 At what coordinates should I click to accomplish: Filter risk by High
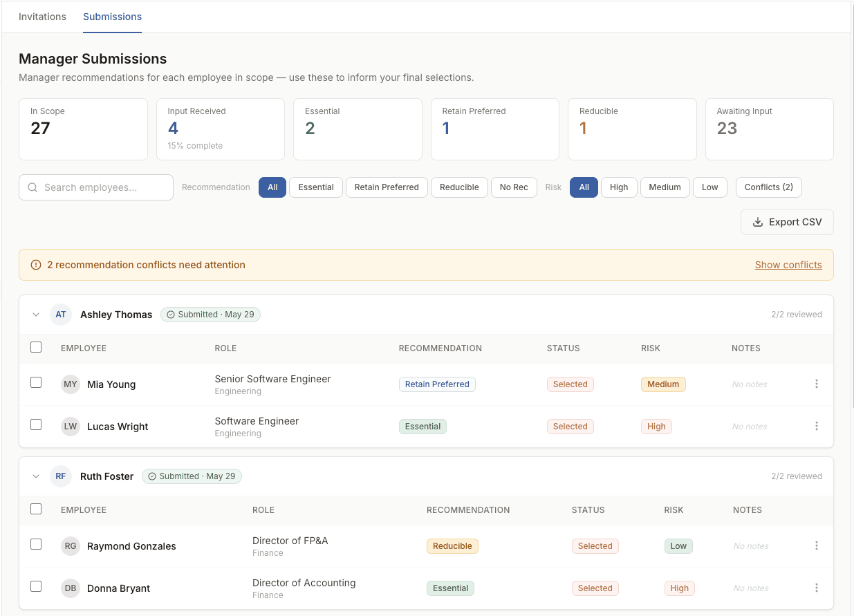coord(619,187)
